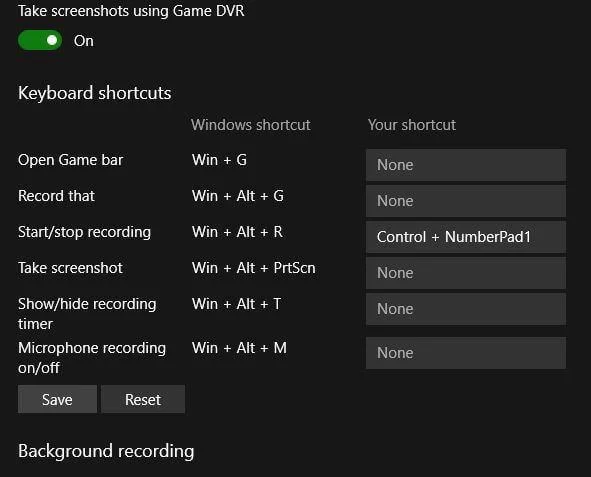The image size is (591, 477).
Task: Edit the Control + NumberPad1 shortcut field
Action: (466, 237)
